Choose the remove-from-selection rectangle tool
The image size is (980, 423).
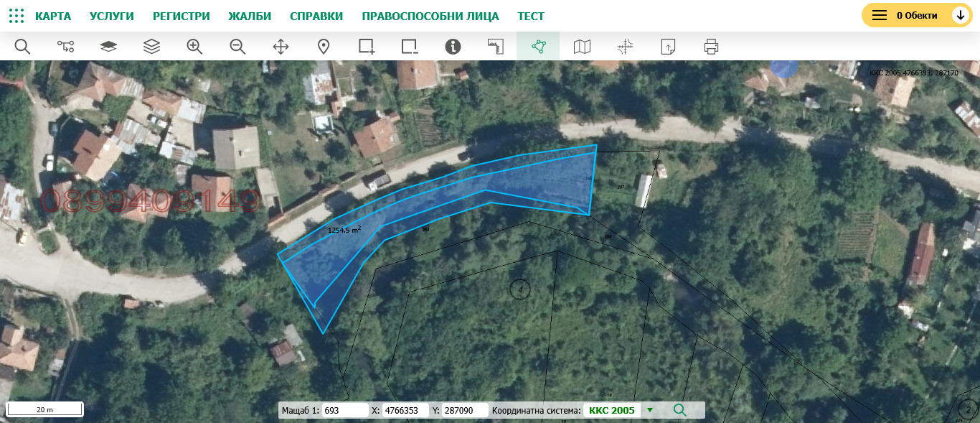pos(410,47)
